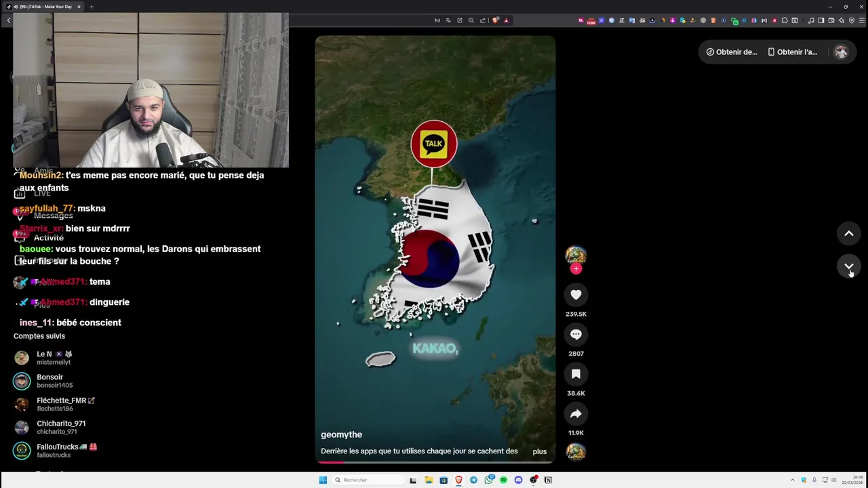
Task: Open media control music note icon
Action: (811, 20)
